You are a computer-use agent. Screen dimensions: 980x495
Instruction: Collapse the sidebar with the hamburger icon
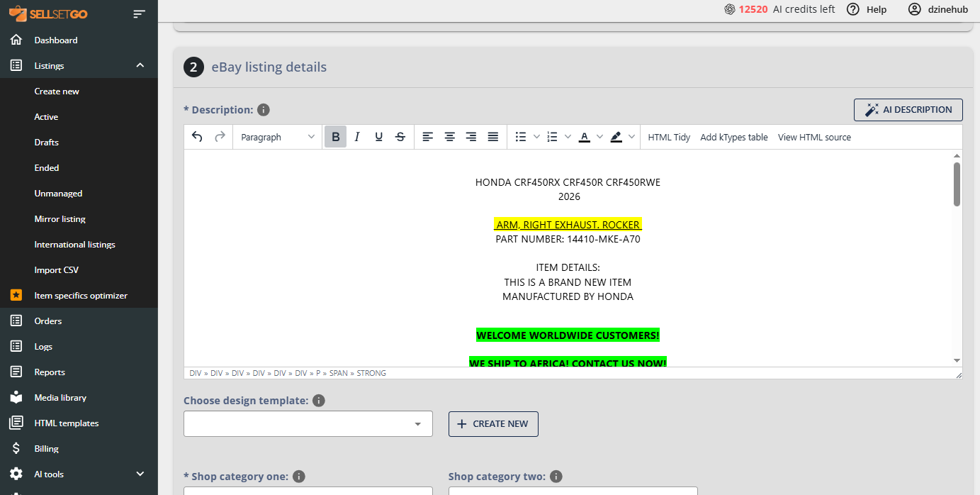(x=139, y=13)
